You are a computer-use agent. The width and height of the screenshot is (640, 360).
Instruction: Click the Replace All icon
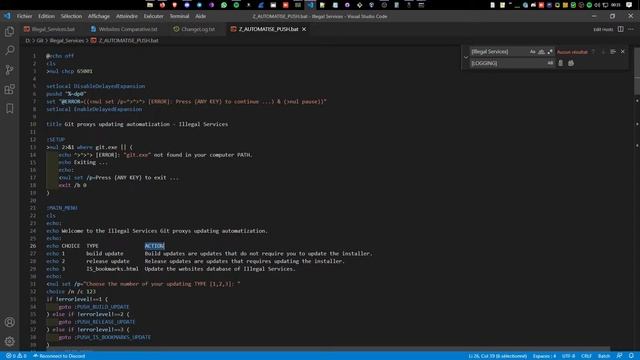coord(571,63)
